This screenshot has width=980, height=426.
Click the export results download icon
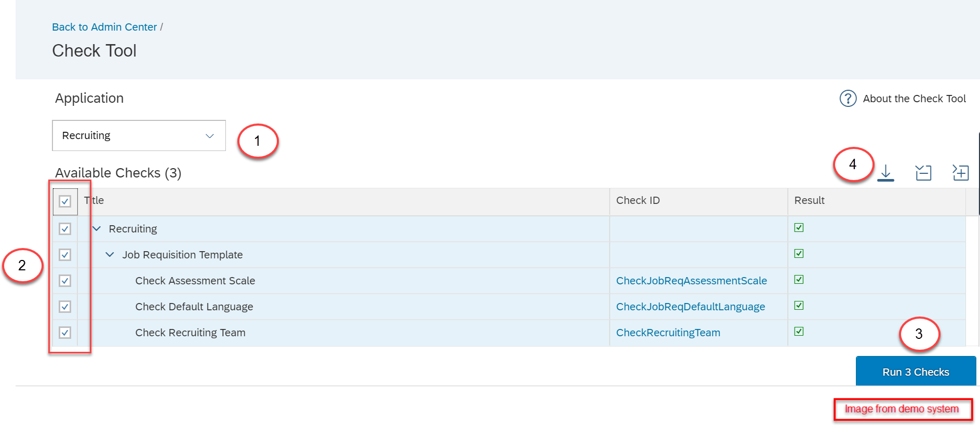(x=885, y=173)
